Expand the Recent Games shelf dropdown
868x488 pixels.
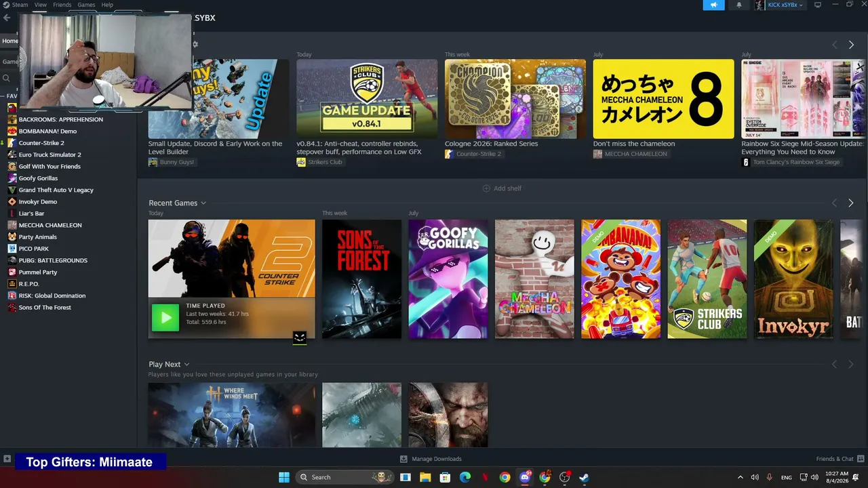point(203,203)
